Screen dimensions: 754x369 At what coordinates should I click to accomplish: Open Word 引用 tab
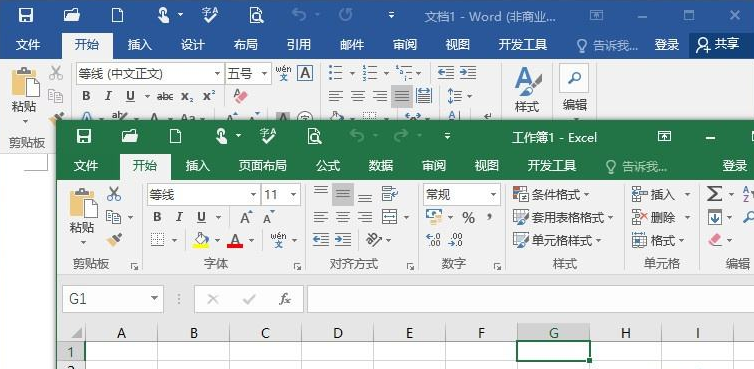(x=298, y=45)
